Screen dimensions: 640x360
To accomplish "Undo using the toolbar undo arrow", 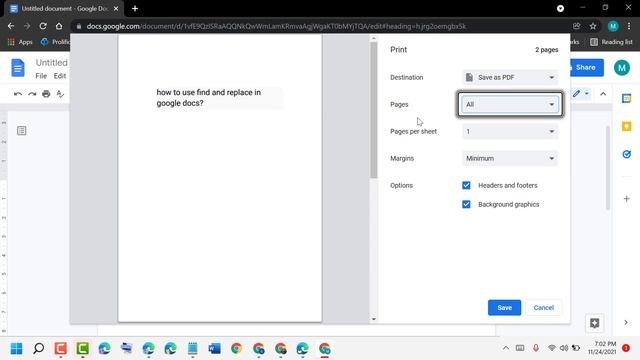I will tap(18, 94).
